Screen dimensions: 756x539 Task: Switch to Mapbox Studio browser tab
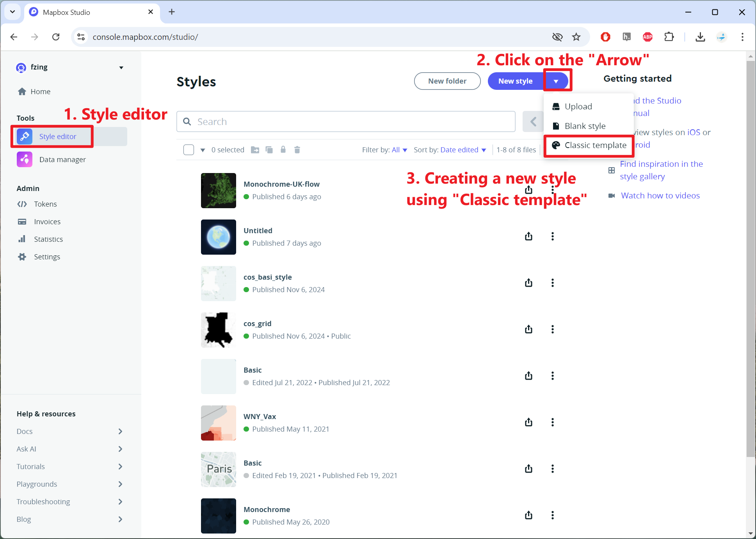click(x=92, y=12)
